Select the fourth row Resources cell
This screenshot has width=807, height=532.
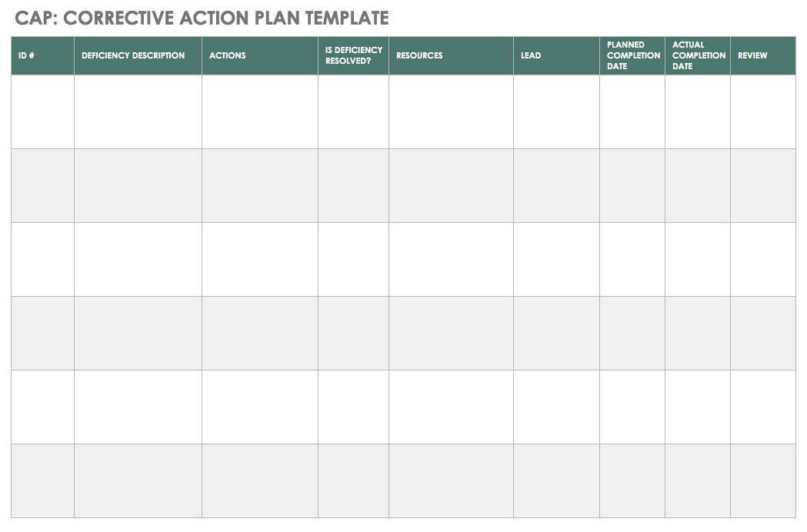(x=451, y=333)
